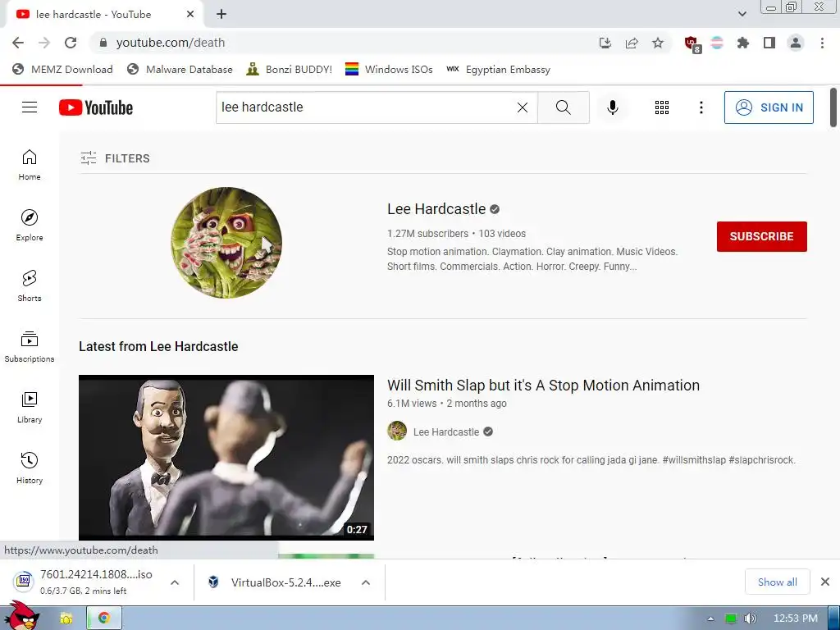
Task: Open the YouTube guide hamburger menu
Action: 30,107
